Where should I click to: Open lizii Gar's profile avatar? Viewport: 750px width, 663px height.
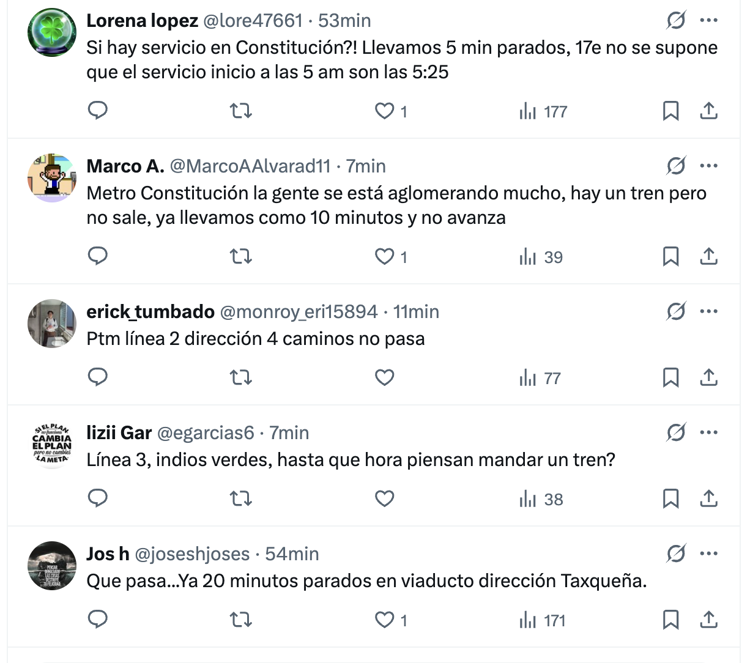52,445
